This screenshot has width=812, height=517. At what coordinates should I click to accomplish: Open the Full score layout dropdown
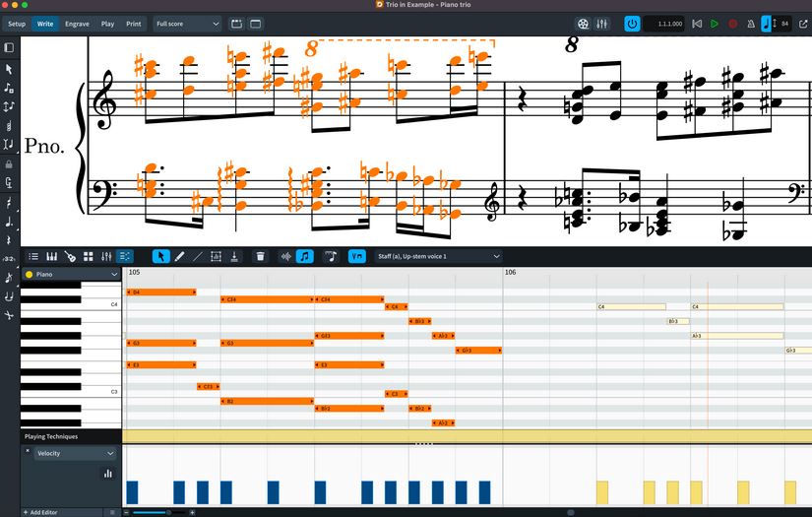coord(187,24)
